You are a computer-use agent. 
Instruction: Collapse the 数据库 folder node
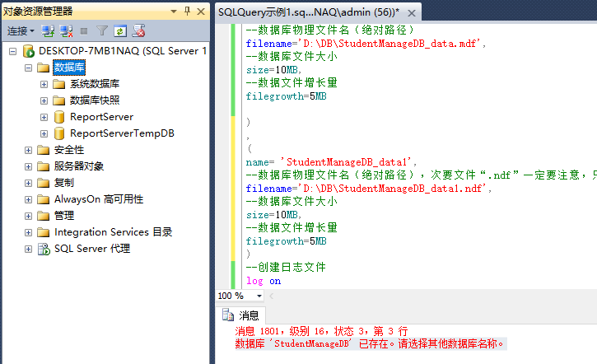click(x=28, y=68)
